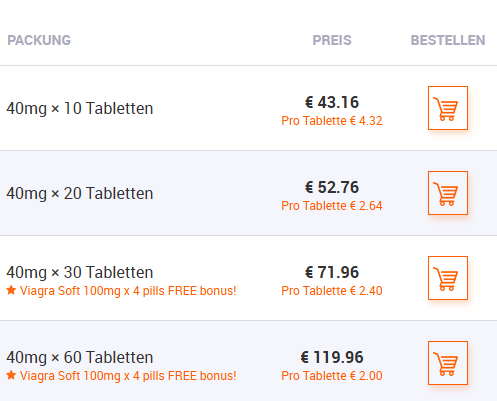The width and height of the screenshot is (497, 401).
Task: Click Viagra Soft bonus text under 30 Tabletten
Action: [128, 291]
